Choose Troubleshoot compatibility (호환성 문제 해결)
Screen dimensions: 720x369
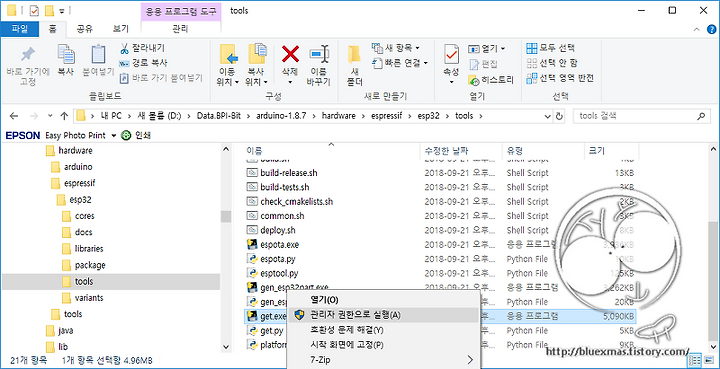[x=383, y=330]
